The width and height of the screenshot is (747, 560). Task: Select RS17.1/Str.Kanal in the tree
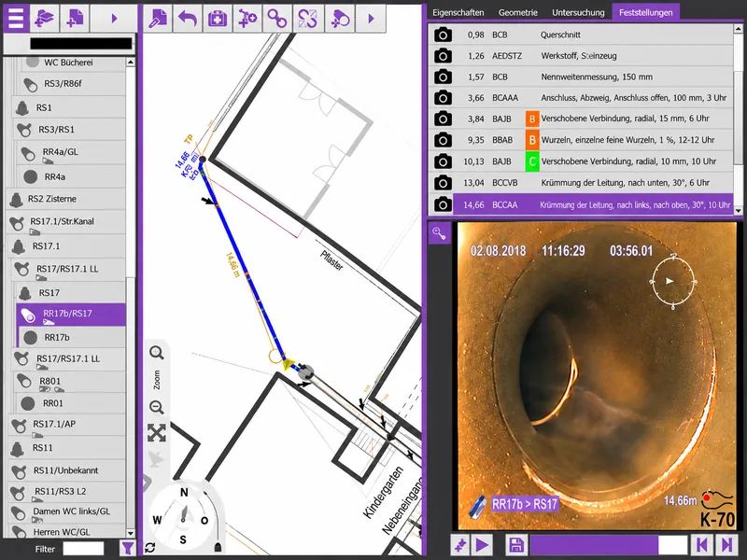[x=66, y=223]
